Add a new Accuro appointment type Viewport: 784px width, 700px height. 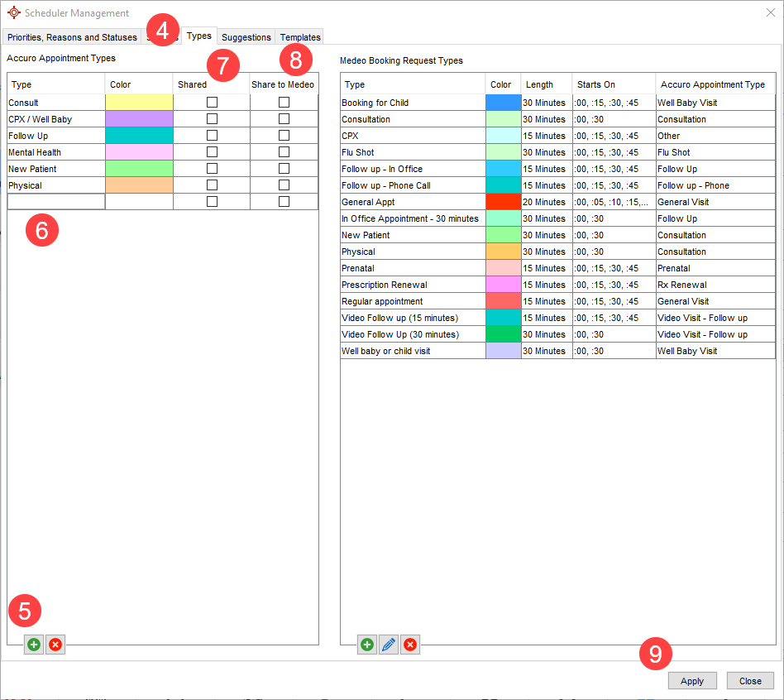(33, 644)
